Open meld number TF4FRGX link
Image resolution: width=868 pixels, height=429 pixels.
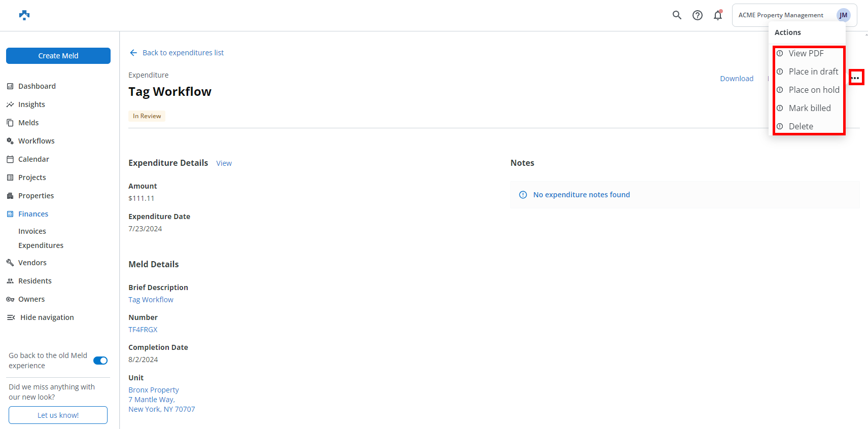(x=143, y=330)
